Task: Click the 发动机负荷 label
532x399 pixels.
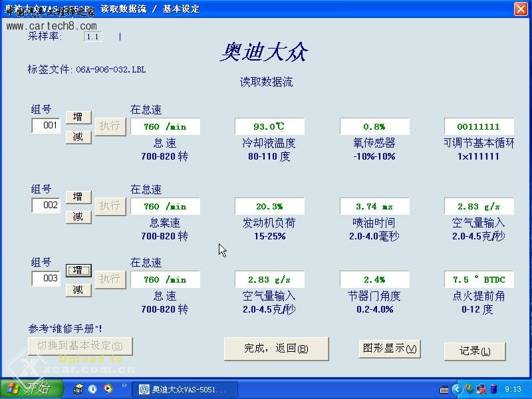Action: tap(269, 223)
